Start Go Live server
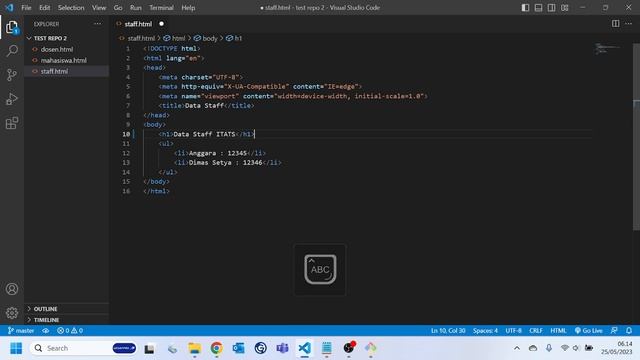The width and height of the screenshot is (640, 360). click(x=588, y=331)
